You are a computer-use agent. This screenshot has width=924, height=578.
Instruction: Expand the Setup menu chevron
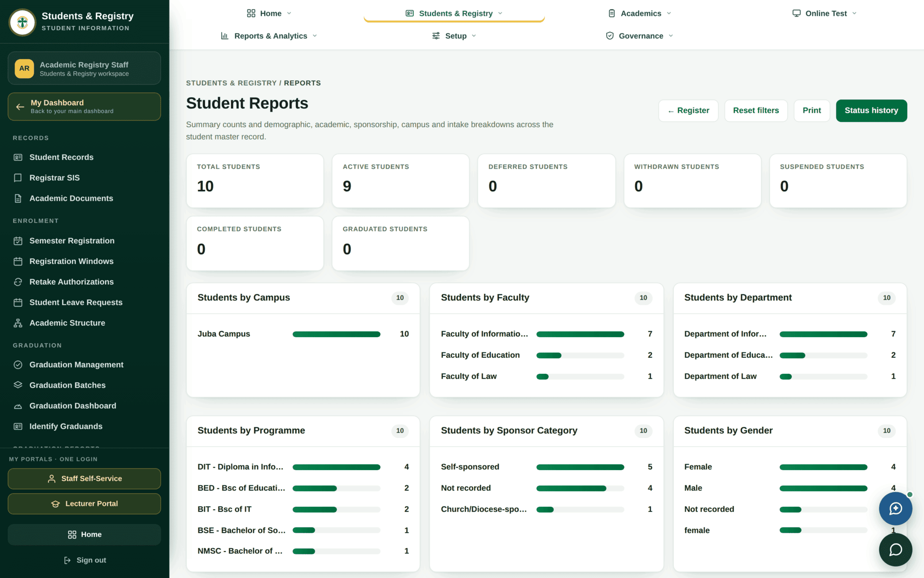click(474, 36)
